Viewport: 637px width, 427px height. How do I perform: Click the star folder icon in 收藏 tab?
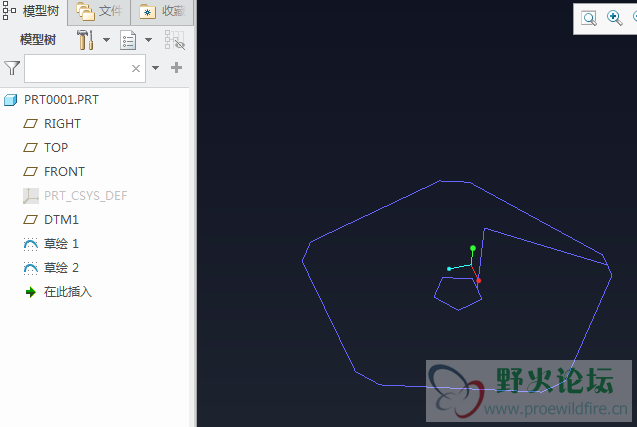pyautogui.click(x=147, y=12)
